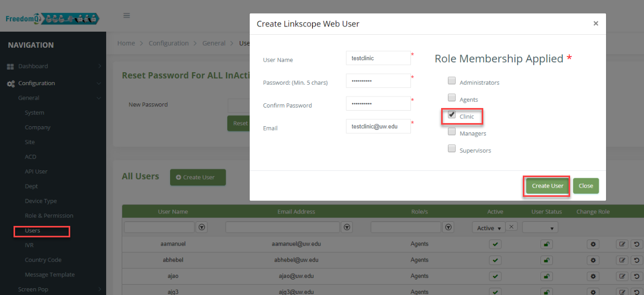Screen dimensions: 644x295
Task: Clear the Active filter with X icon
Action: [511, 226]
